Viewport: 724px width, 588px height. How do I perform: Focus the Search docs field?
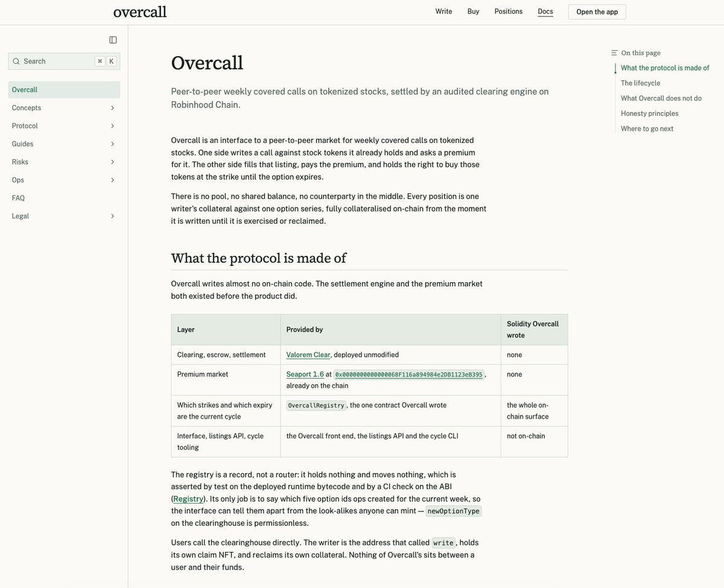64,62
